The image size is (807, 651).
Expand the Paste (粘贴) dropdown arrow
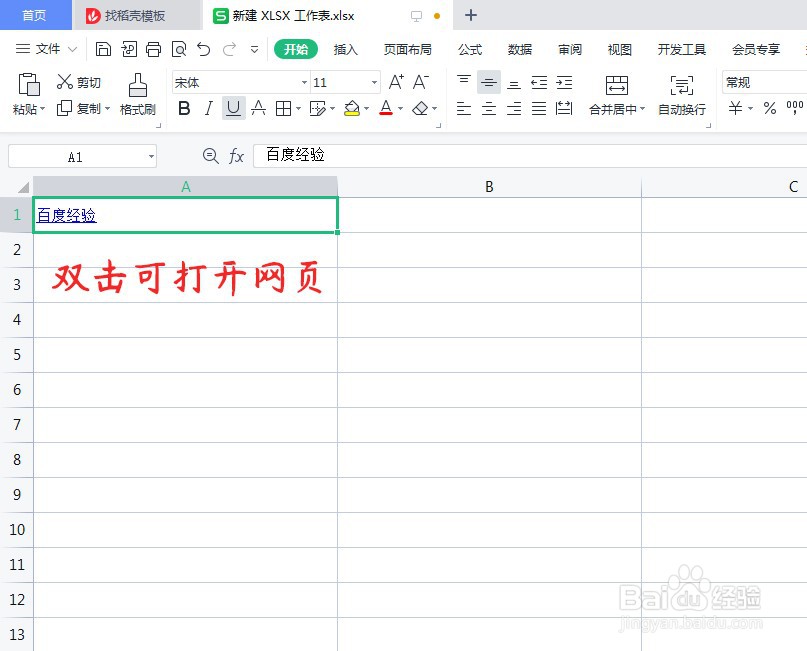click(42, 109)
